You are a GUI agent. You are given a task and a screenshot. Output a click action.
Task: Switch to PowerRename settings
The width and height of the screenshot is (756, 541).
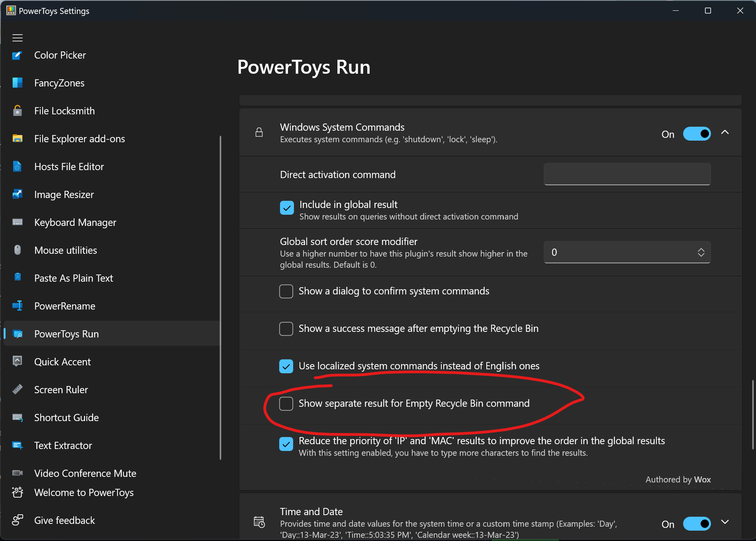click(65, 306)
